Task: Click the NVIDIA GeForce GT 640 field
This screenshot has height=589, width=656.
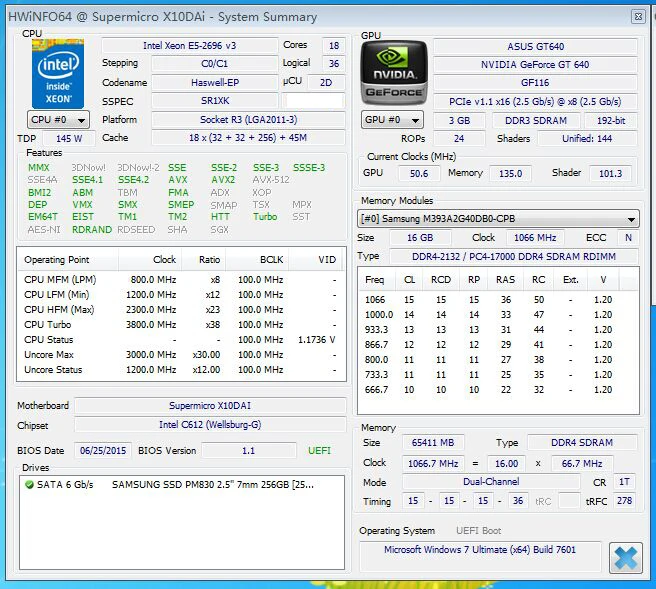Action: tap(536, 64)
